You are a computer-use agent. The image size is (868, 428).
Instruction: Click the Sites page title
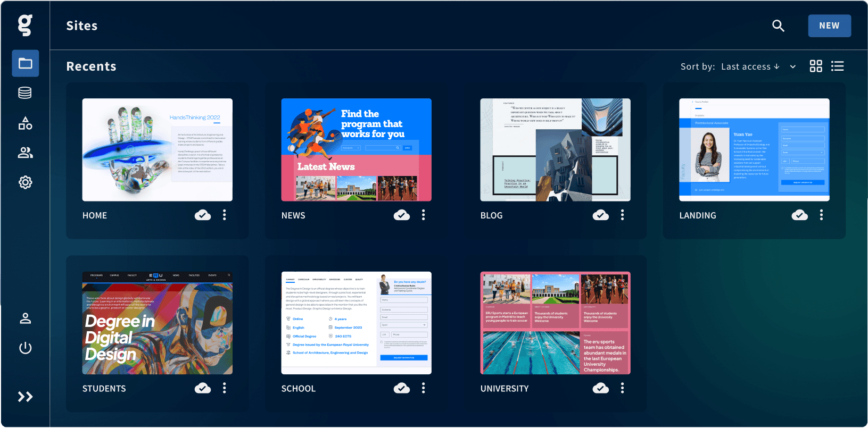(82, 26)
